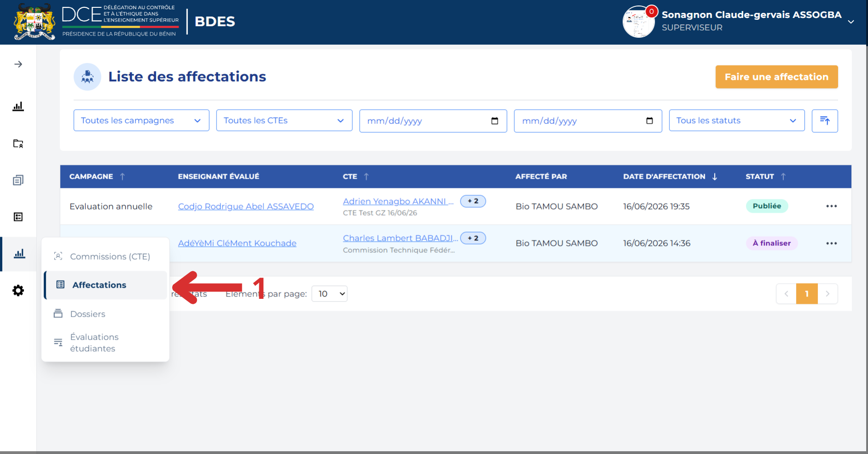Click the sort/export icon next to filters
The image size is (868, 454).
824,121
